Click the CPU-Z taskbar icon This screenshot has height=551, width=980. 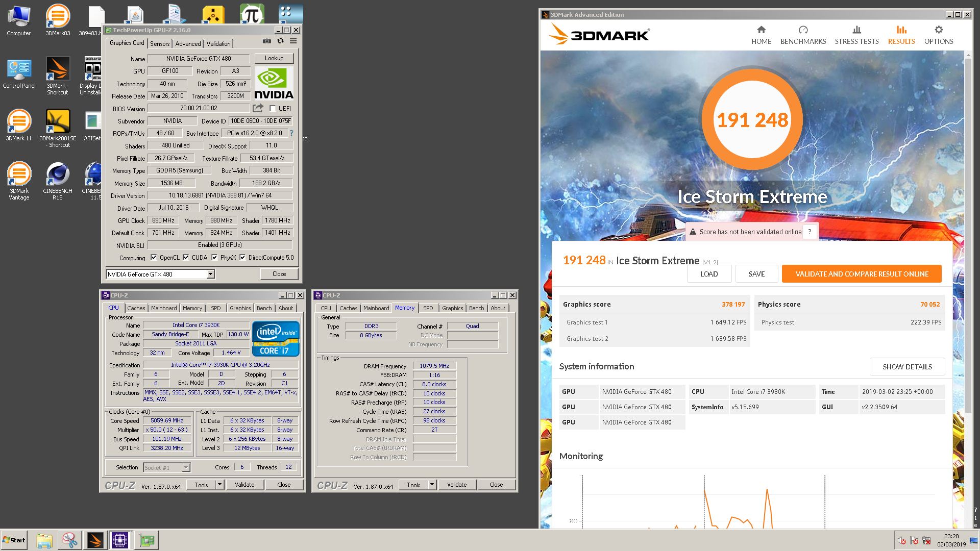pos(120,540)
